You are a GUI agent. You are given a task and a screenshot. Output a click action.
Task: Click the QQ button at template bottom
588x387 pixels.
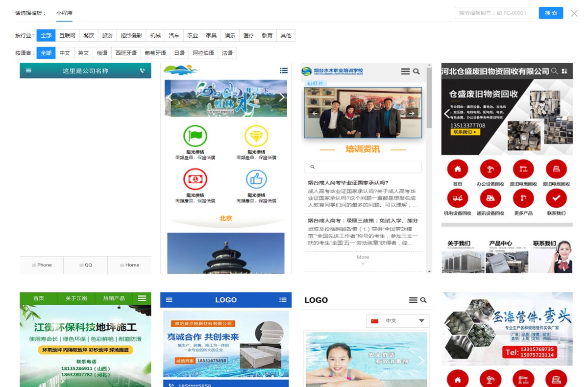click(85, 265)
